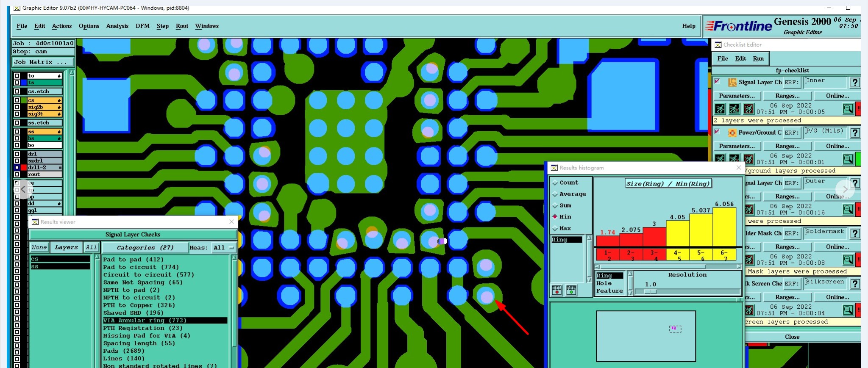Open help for Outer signal layer check
This screenshot has height=368, width=868.
(855, 183)
